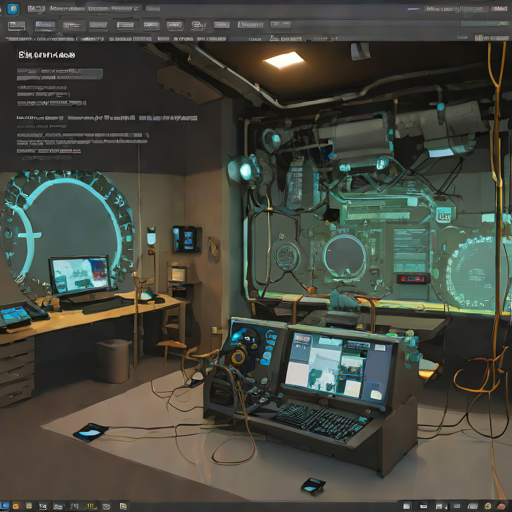Viewport: 512px width, 512px height.
Task: Click the grid icon at the options bar's right
Action: pyautogui.click(x=479, y=38)
